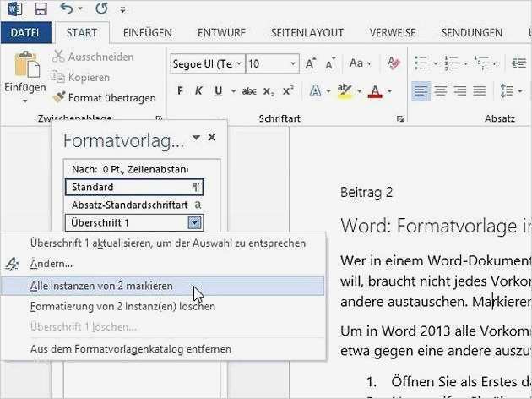Center the paragraph text
The height and width of the screenshot is (399, 532).
point(441,90)
